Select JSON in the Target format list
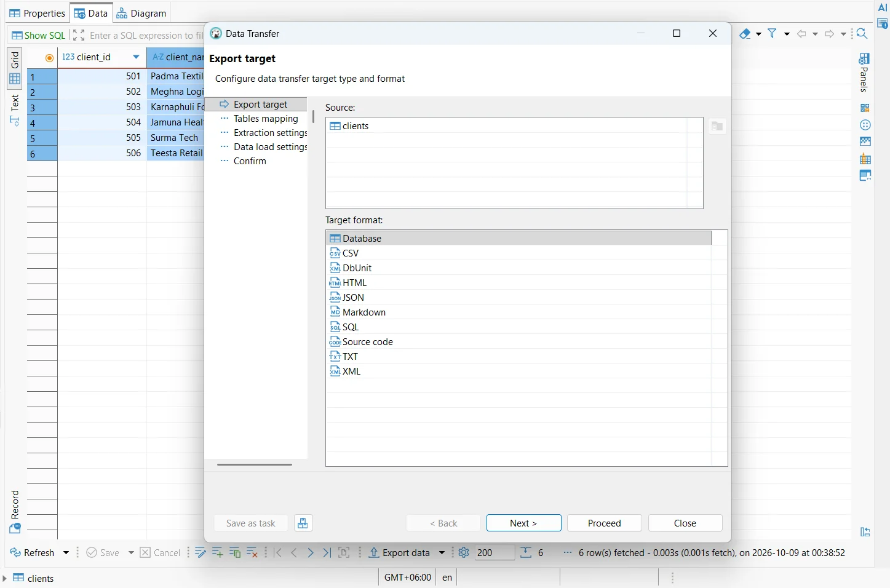Screen dimensions: 890x588 [520, 298]
